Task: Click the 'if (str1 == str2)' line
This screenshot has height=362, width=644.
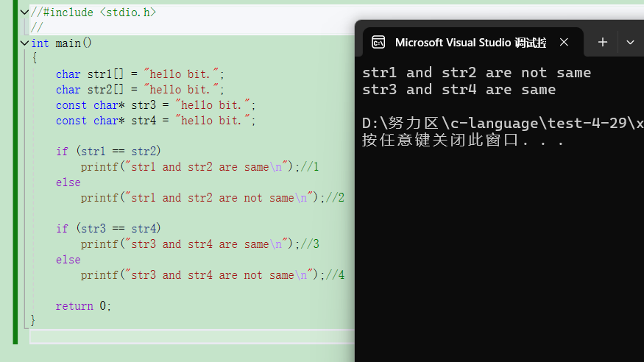Action: [x=108, y=152]
